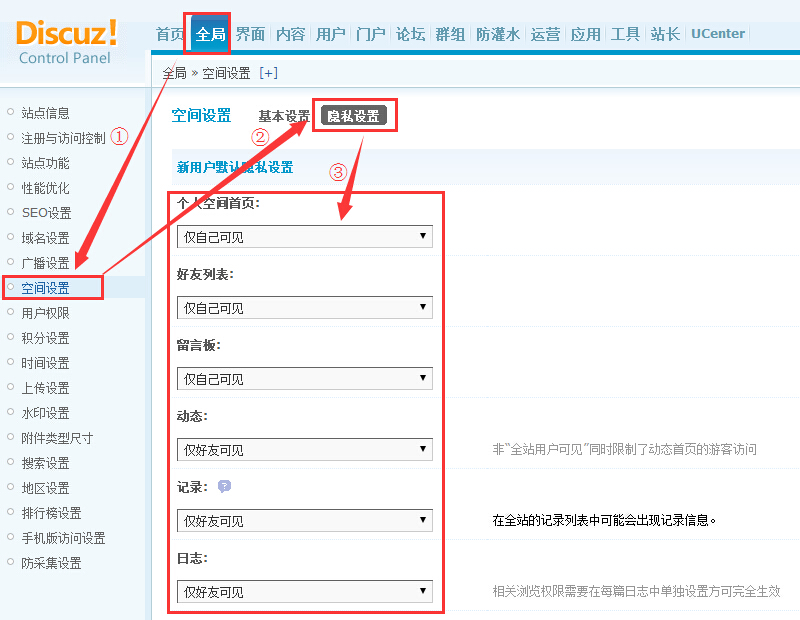Click the Discuz! Control Panel logo
The height and width of the screenshot is (620, 800).
click(x=67, y=41)
